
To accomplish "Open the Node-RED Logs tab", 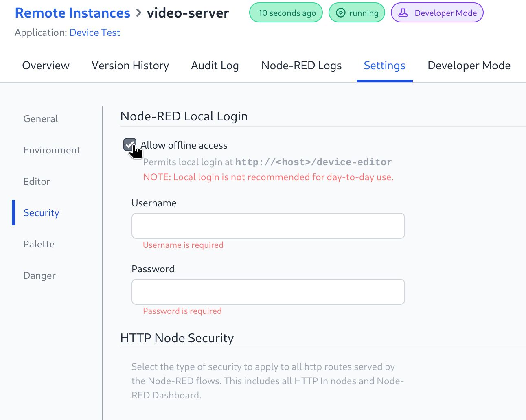I will [x=301, y=66].
